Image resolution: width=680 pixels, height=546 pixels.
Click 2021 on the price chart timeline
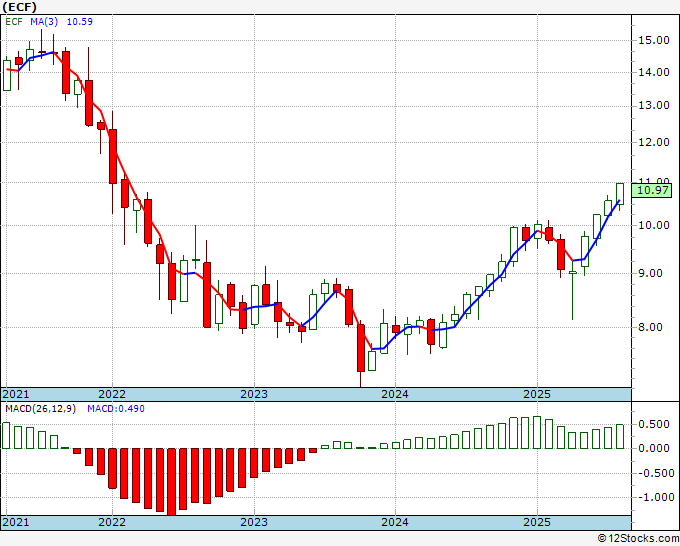16,394
